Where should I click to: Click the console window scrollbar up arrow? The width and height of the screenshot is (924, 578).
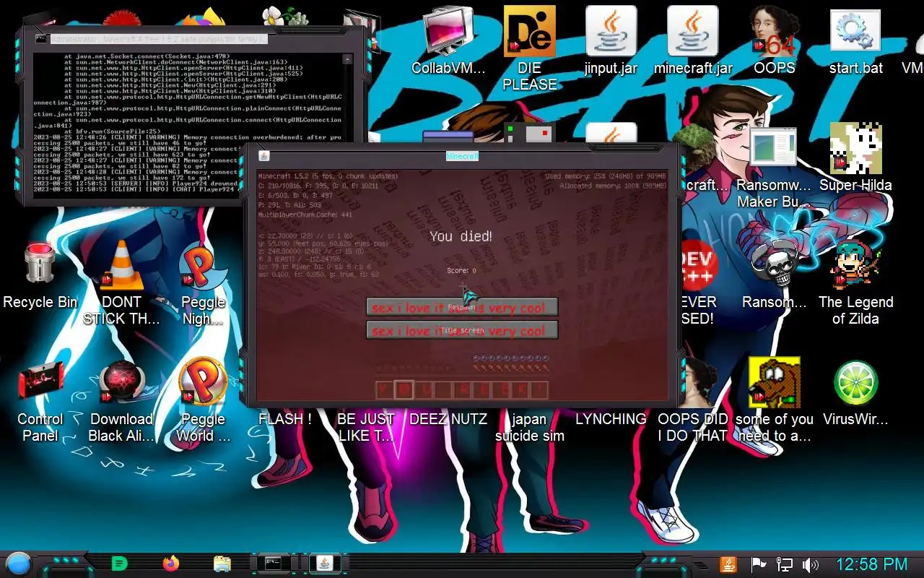coord(347,59)
